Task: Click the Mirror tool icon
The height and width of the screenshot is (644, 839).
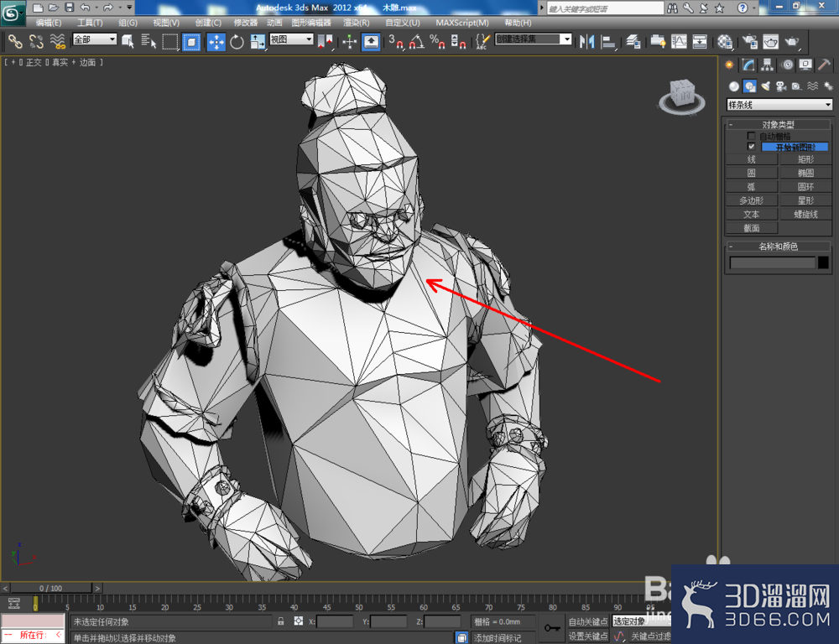Action: (x=587, y=41)
